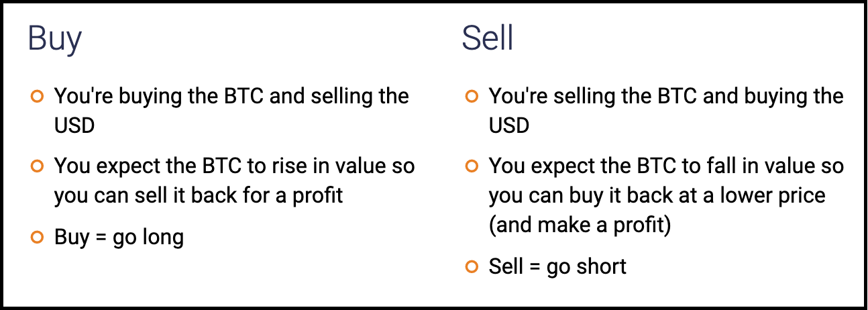Click "USD" under the Sell column
Image resolution: width=868 pixels, height=310 pixels.
(x=509, y=125)
